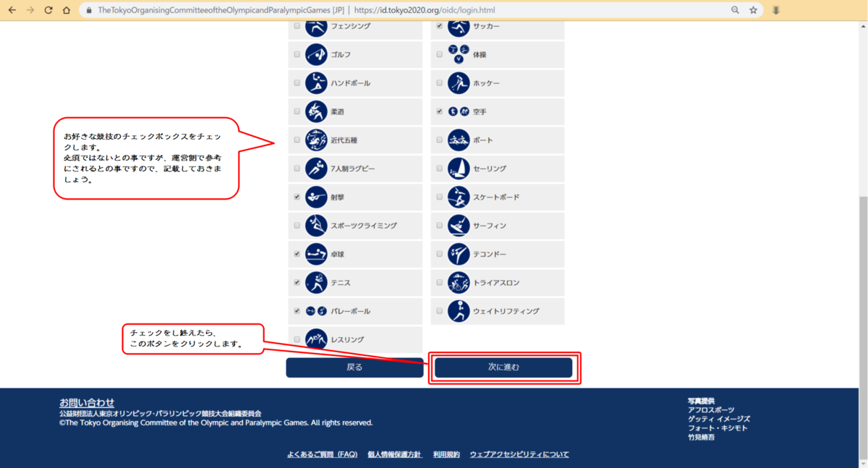Check the 体操 checkbox
Screen dimensions: 868x468
click(439, 55)
